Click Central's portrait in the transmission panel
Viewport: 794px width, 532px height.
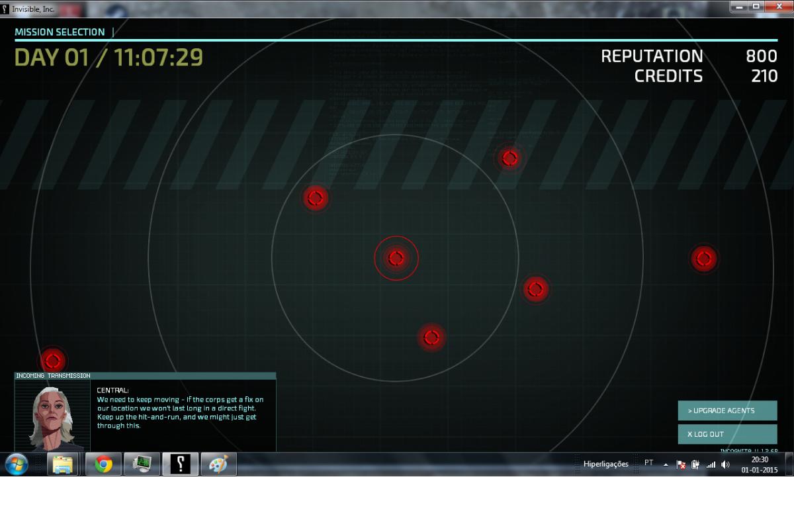click(52, 417)
